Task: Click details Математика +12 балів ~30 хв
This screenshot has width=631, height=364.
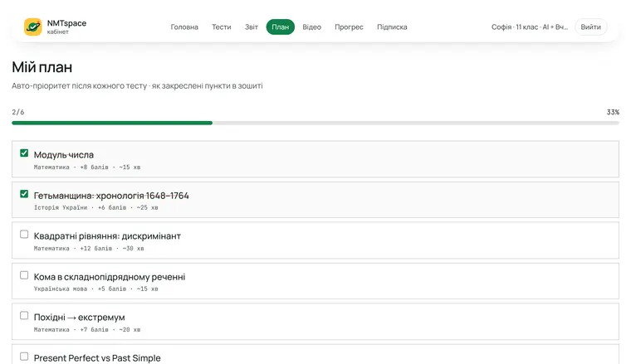Action: pyautogui.click(x=89, y=249)
